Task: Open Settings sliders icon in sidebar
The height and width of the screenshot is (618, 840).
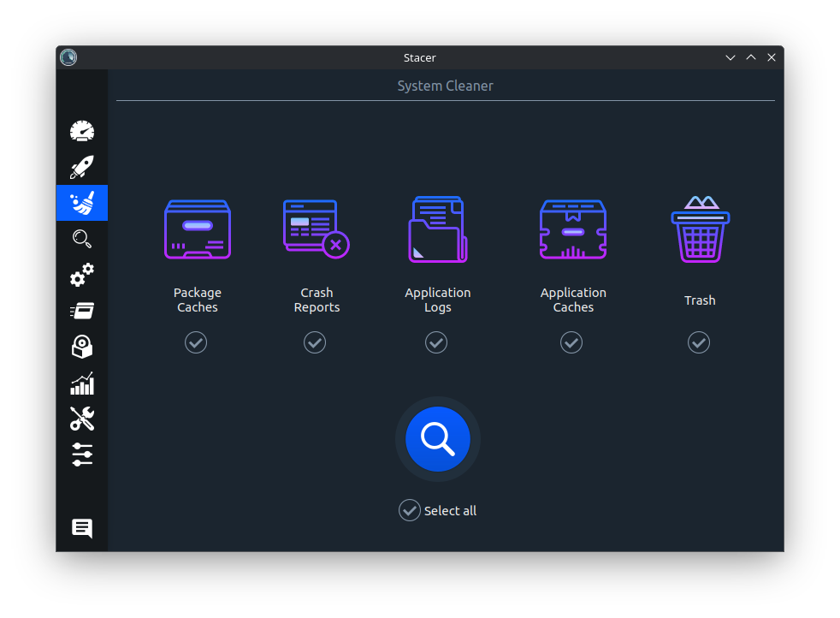Action: tap(82, 455)
